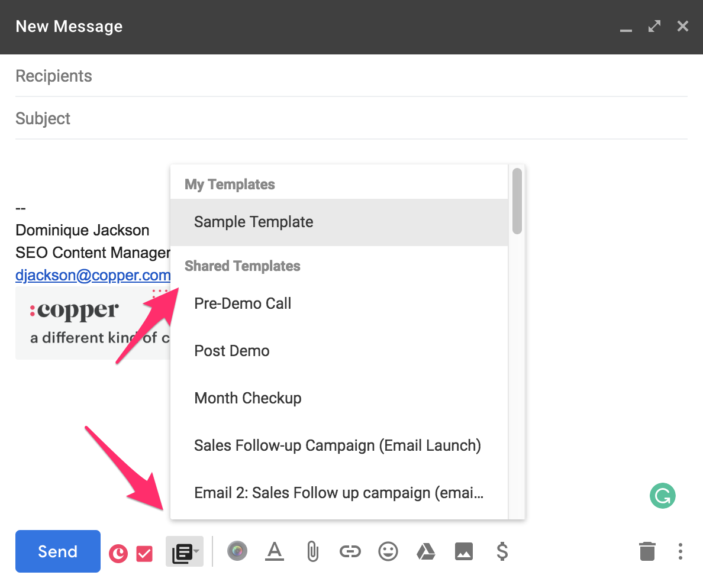Image resolution: width=703 pixels, height=588 pixels.
Task: Insert a link with the chain icon
Action: [x=350, y=551]
